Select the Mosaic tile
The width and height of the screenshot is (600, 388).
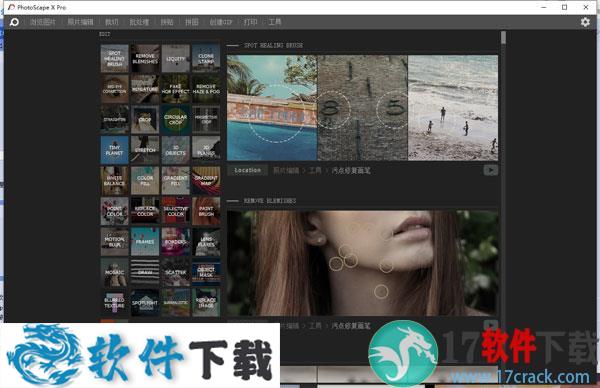point(114,272)
